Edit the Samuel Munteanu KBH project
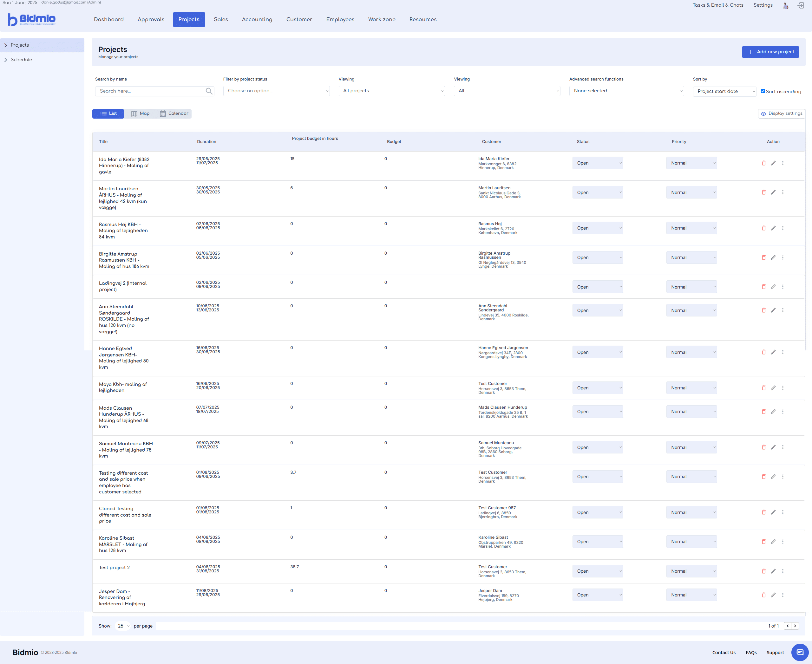Screen dimensions: 812x664 [x=773, y=447]
